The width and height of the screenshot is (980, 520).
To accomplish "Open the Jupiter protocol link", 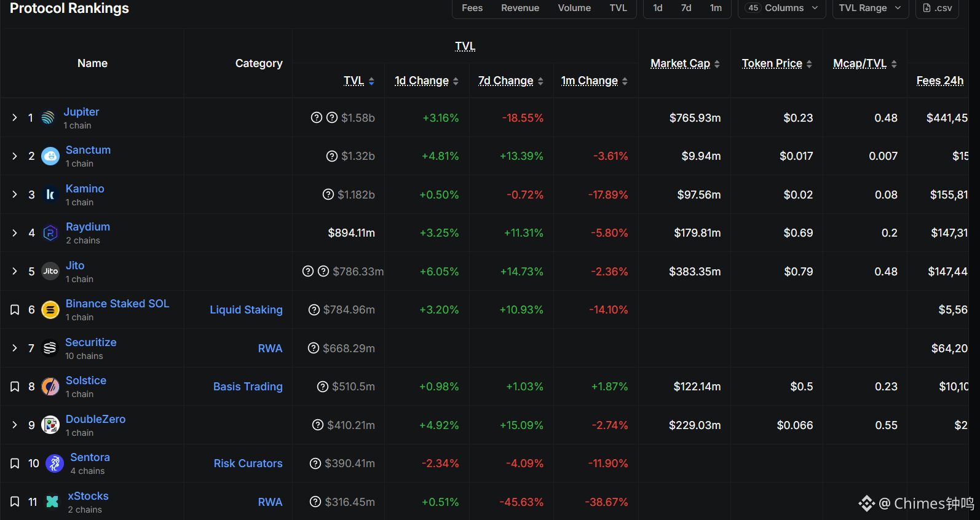I will 81,112.
